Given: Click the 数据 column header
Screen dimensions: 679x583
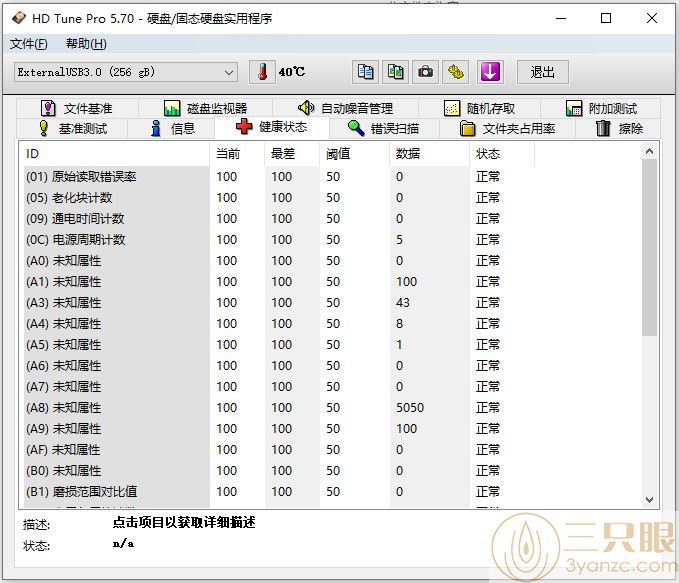Looking at the screenshot, I should pos(430,154).
